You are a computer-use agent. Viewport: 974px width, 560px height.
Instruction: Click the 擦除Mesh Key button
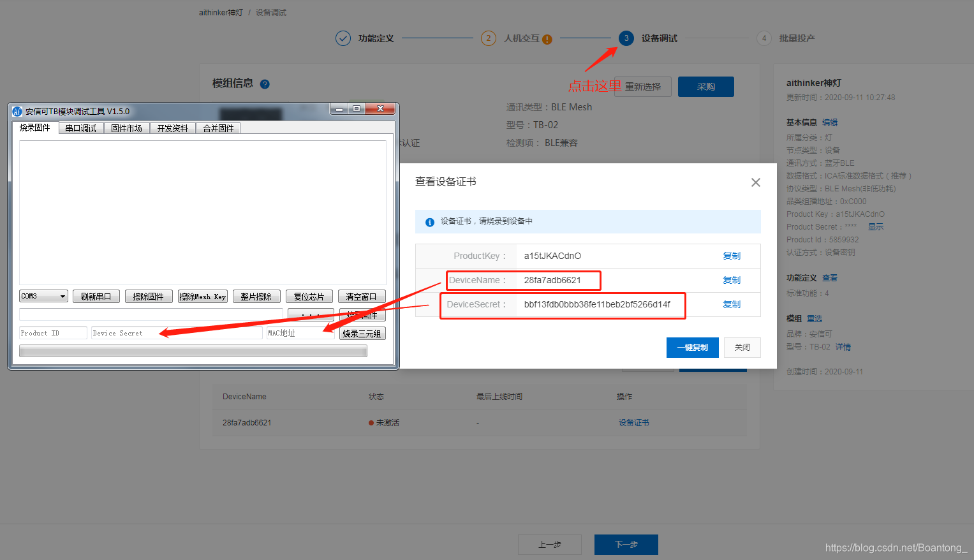tap(203, 297)
